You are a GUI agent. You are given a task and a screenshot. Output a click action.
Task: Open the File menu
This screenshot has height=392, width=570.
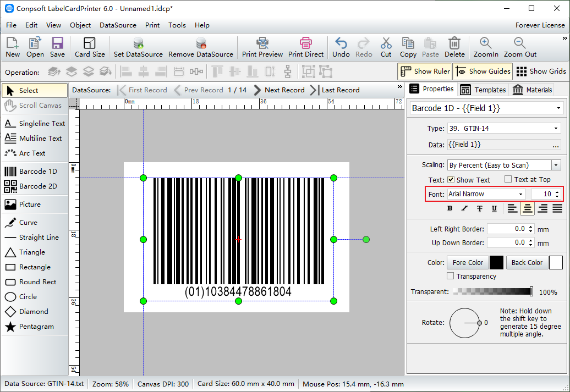(x=11, y=25)
